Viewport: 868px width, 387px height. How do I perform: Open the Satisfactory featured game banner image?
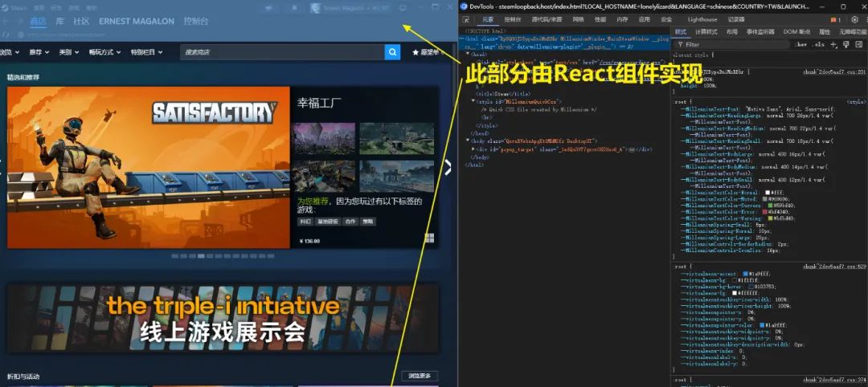point(149,168)
